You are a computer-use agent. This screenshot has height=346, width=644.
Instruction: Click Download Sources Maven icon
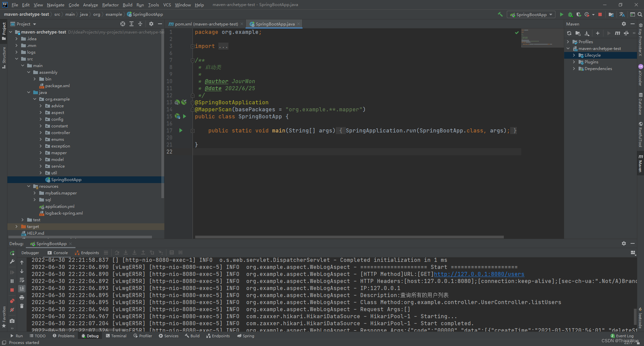(x=587, y=33)
